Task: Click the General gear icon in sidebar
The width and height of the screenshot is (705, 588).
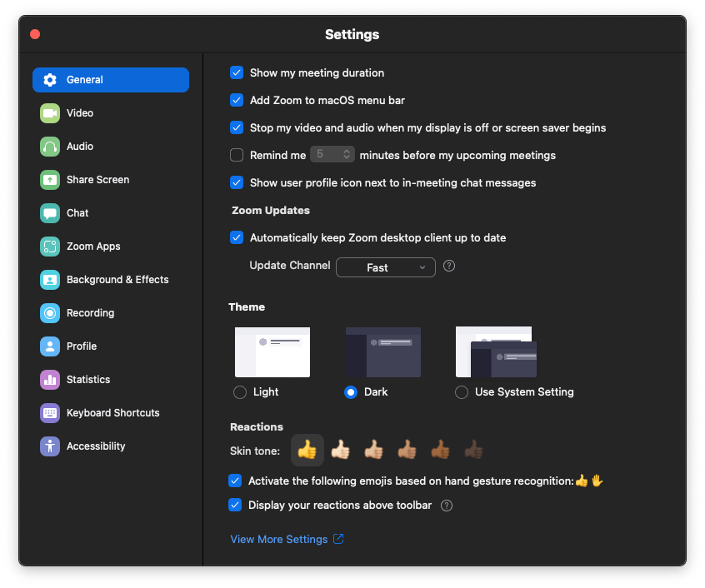Action: point(50,80)
